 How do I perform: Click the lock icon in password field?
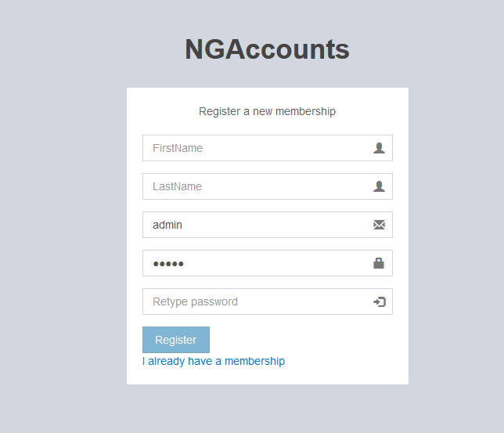point(379,263)
